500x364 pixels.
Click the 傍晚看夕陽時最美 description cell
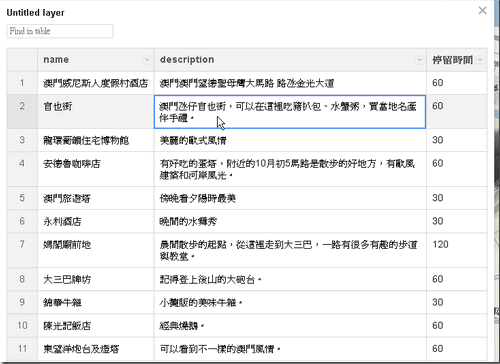[290, 198]
